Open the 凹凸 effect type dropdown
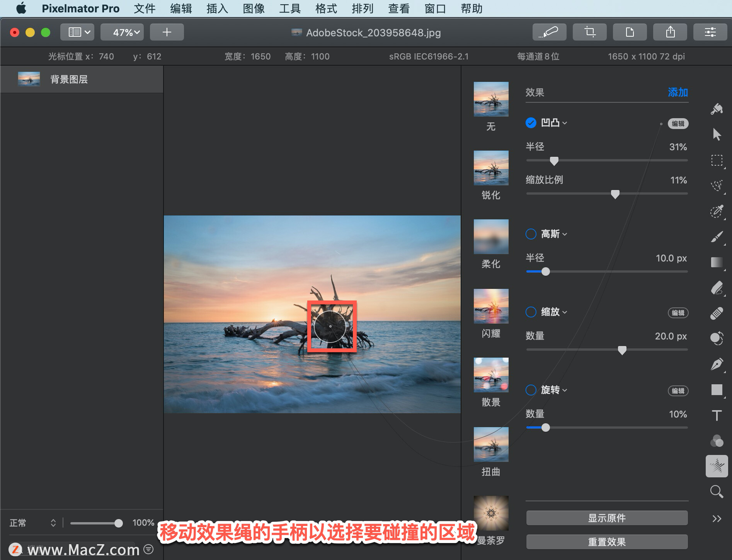Screen dimensions: 732x560 (x=554, y=123)
